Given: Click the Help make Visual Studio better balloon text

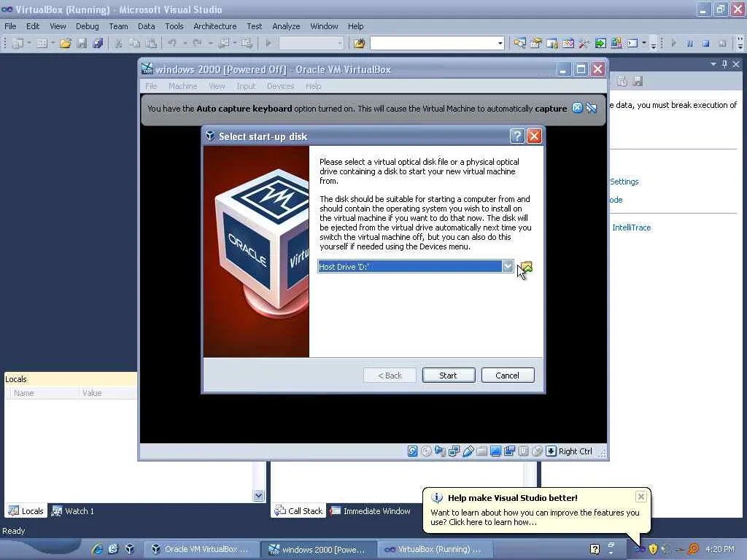Looking at the screenshot, I should [535, 517].
